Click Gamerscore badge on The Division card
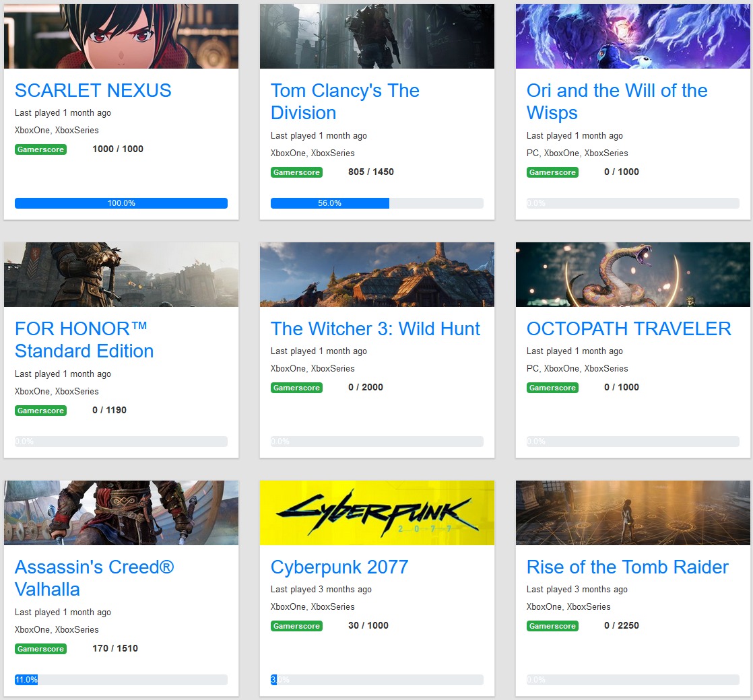 297,172
